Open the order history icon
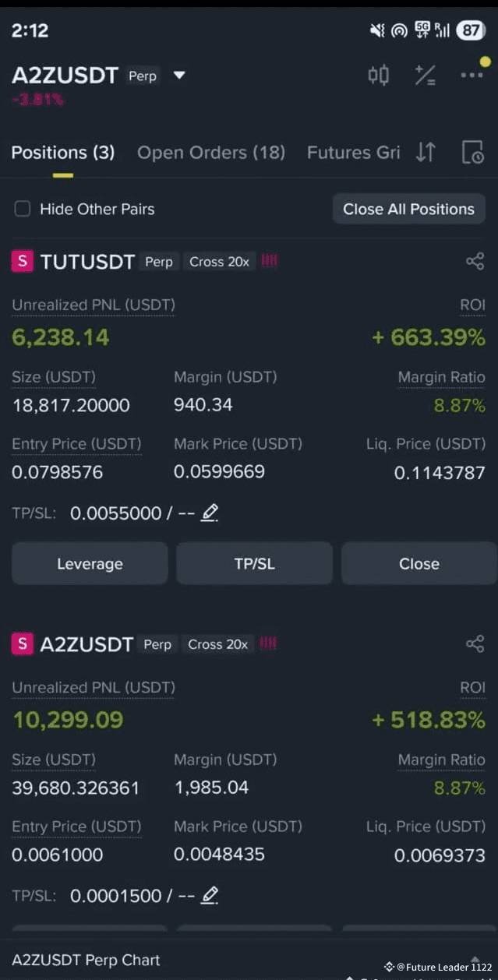 (x=473, y=152)
